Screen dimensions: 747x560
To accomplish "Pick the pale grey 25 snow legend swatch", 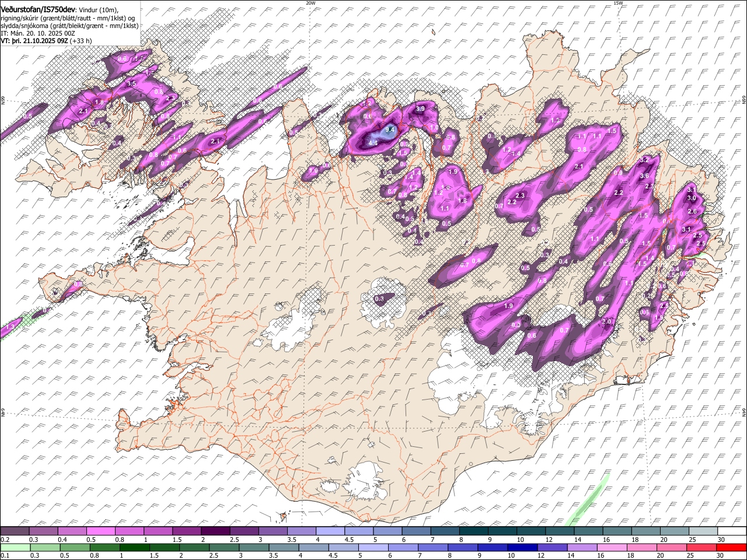I will click(703, 531).
